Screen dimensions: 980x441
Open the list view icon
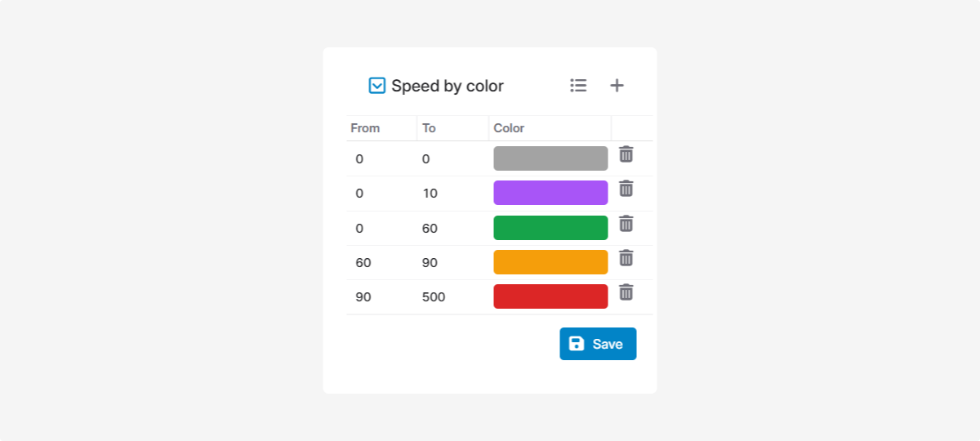coord(578,85)
